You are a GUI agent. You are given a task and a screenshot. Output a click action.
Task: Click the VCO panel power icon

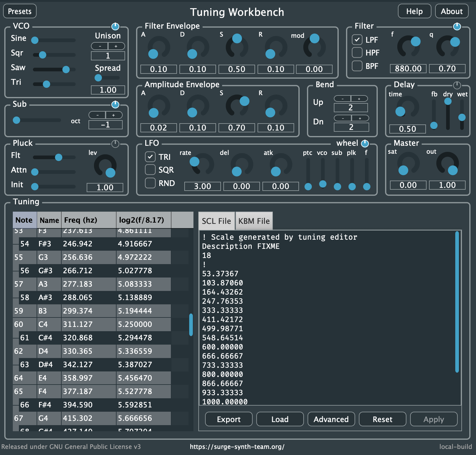tap(115, 27)
